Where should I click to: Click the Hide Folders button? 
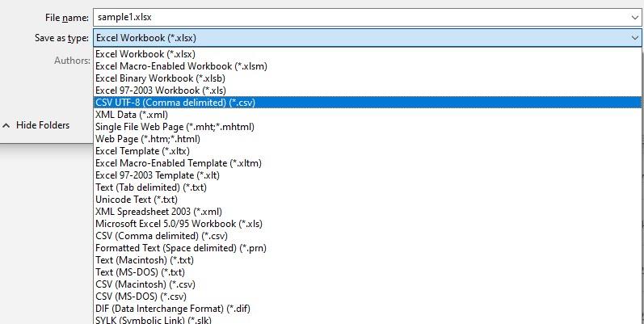[x=36, y=125]
